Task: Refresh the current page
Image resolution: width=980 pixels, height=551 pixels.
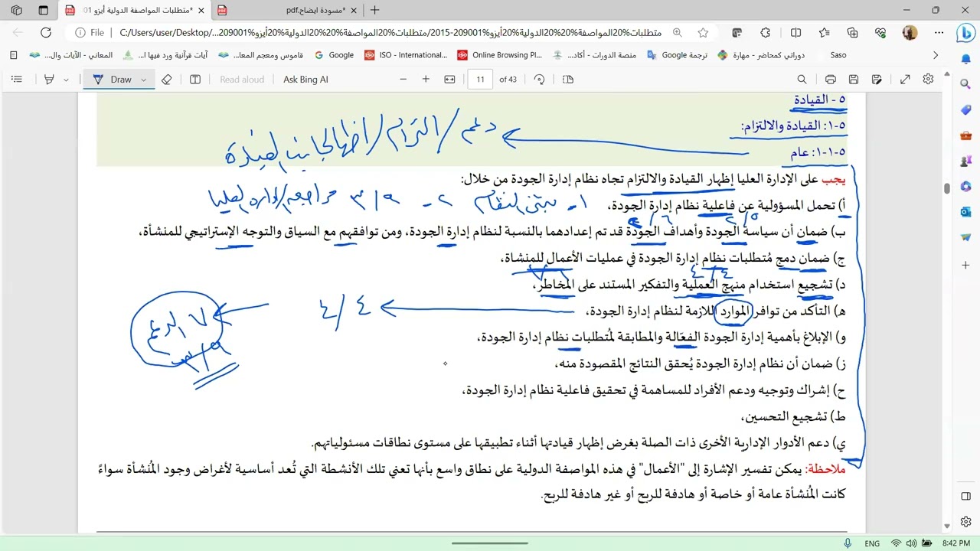Action: [x=46, y=33]
